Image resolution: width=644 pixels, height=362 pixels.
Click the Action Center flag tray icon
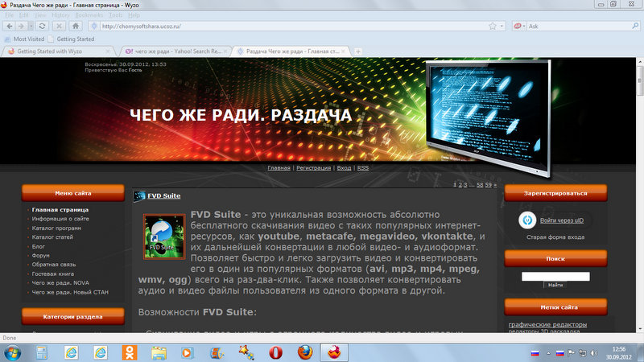572,353
